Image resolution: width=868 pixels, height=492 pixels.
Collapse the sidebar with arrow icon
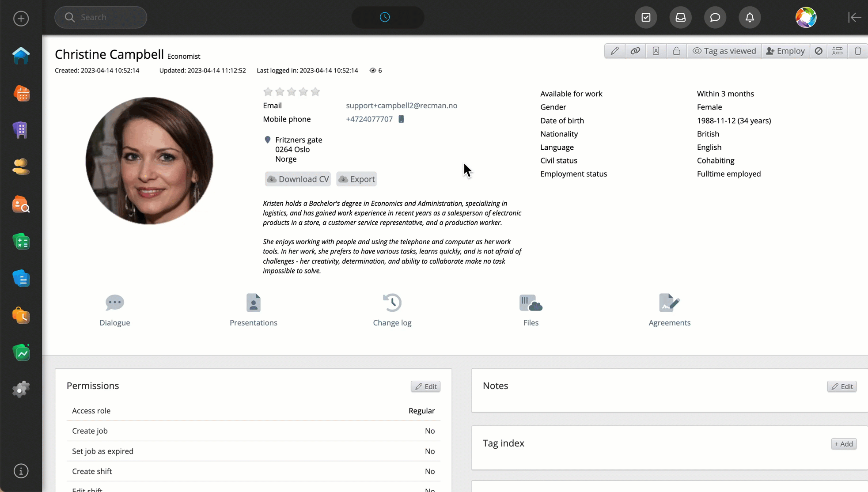[854, 17]
